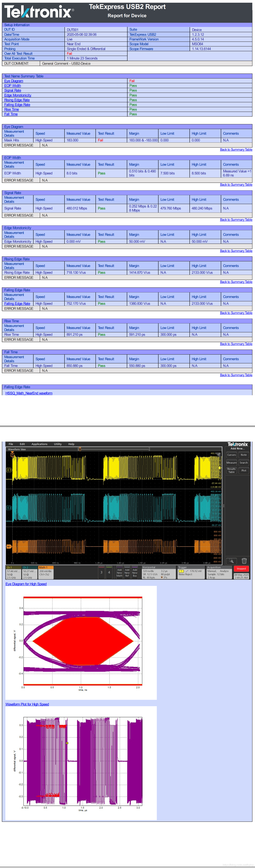Open the Ch 1 settings badge
255x868 pixels.
(13, 573)
